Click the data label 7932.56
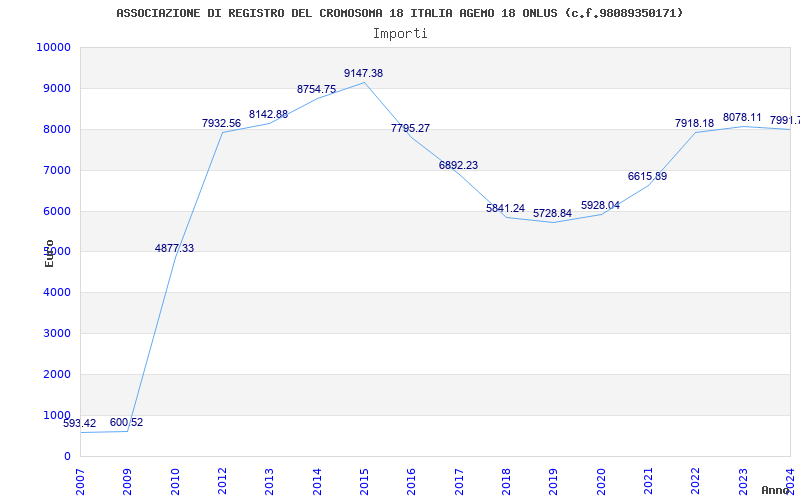 tap(221, 123)
